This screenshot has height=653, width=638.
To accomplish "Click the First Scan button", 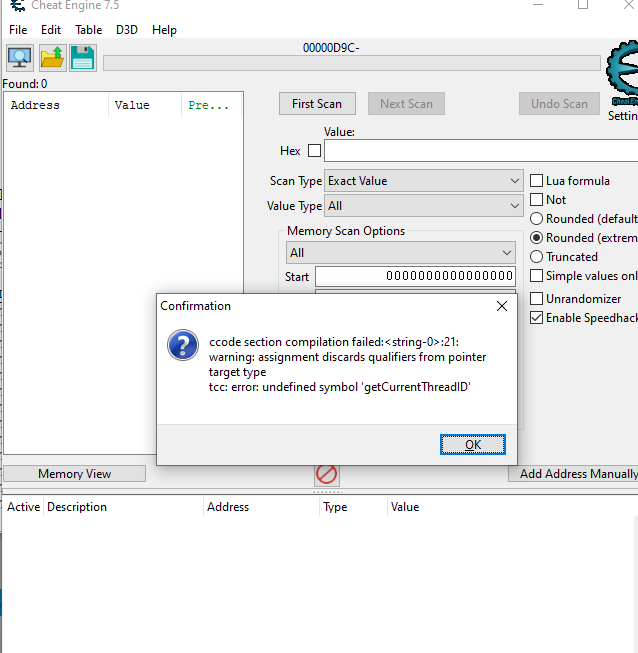I will click(x=317, y=104).
